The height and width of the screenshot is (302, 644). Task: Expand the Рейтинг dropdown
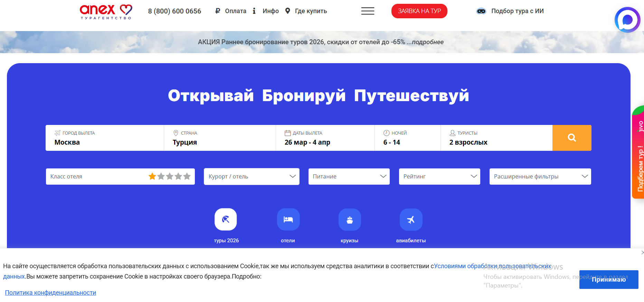[x=439, y=176]
